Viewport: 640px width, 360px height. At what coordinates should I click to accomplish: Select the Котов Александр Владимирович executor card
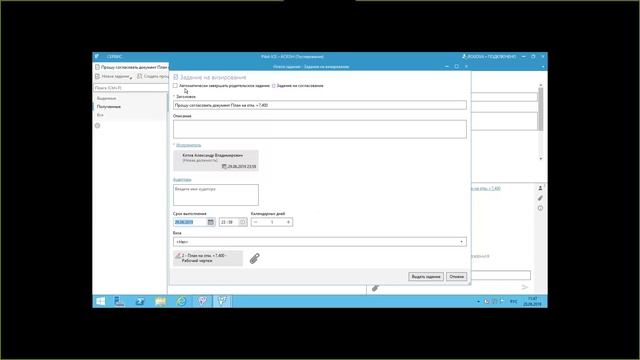click(216, 160)
